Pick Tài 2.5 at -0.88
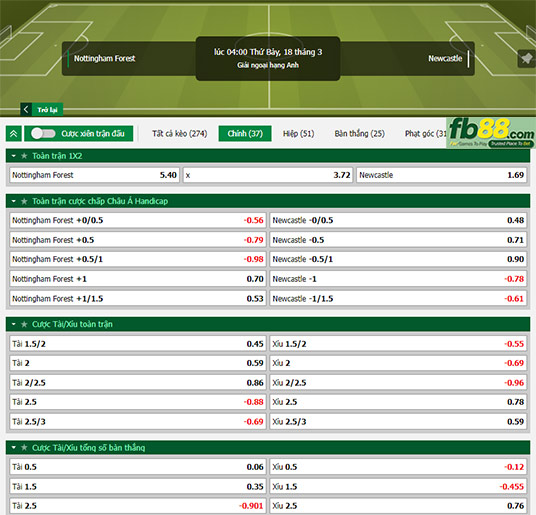 (138, 402)
